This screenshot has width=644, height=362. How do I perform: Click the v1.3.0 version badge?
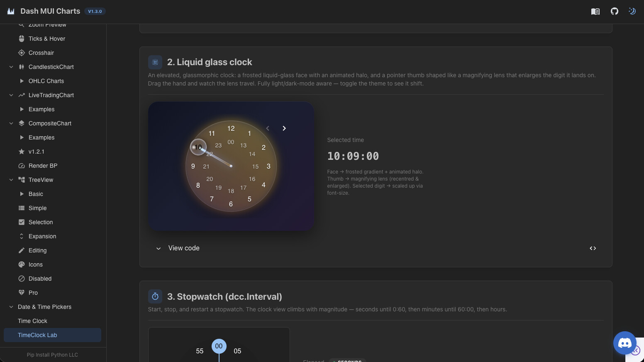(95, 11)
